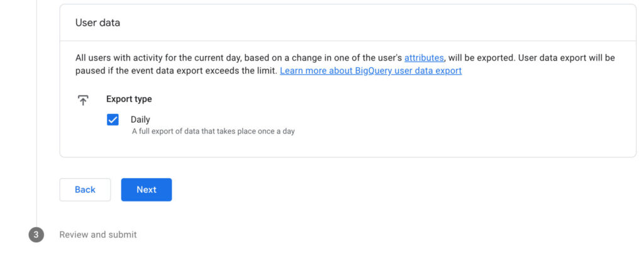Click the text 'User data export will be'

point(565,58)
